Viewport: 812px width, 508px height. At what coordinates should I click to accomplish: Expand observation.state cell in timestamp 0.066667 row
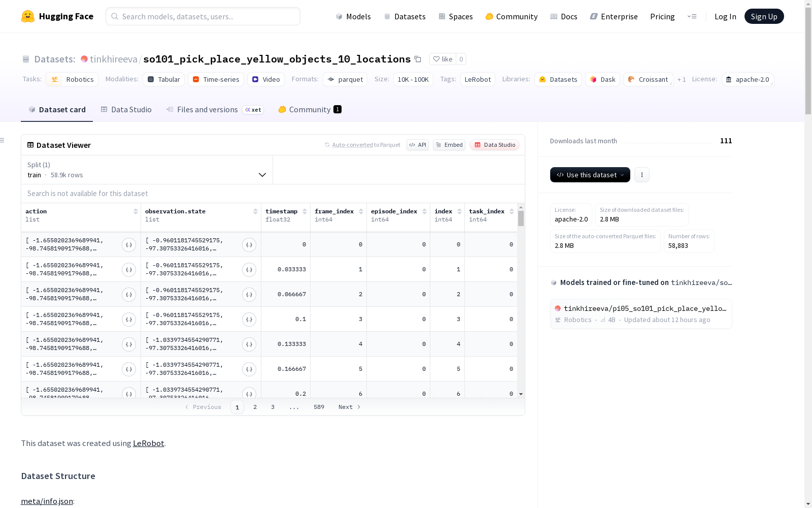(x=249, y=295)
